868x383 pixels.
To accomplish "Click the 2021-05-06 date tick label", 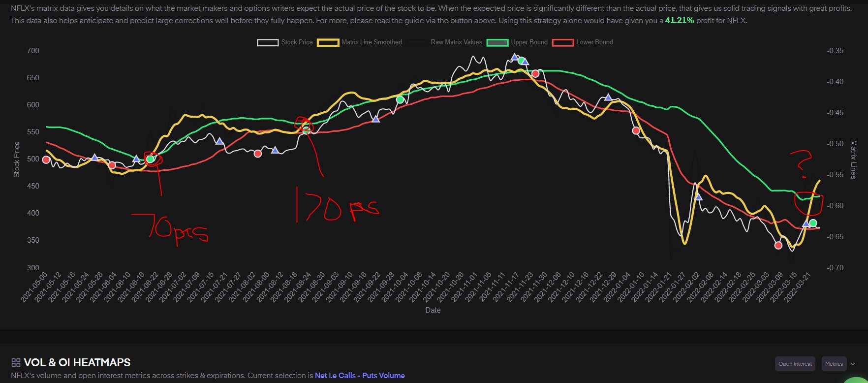I will tap(33, 287).
